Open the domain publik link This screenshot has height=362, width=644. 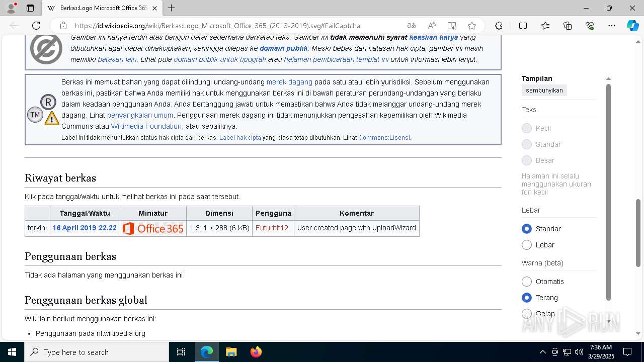point(283,48)
